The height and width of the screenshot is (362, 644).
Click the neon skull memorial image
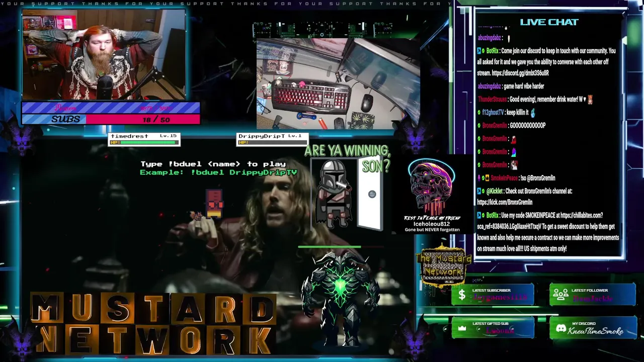click(431, 188)
